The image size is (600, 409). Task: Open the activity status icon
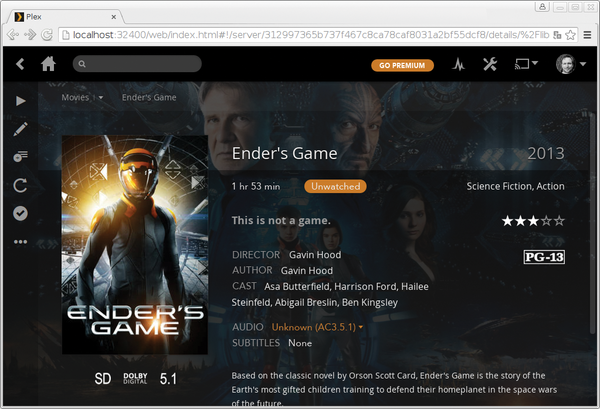coord(458,64)
